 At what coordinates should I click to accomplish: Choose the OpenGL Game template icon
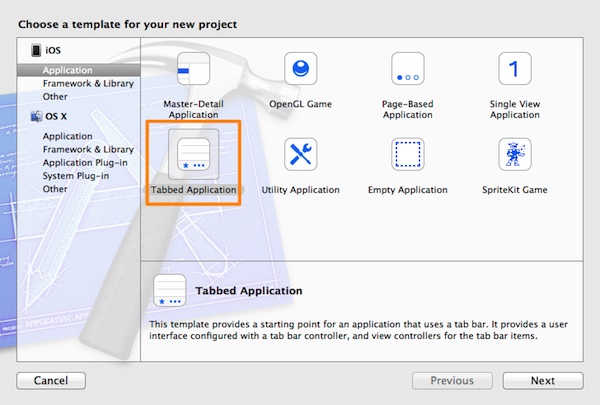pos(300,71)
